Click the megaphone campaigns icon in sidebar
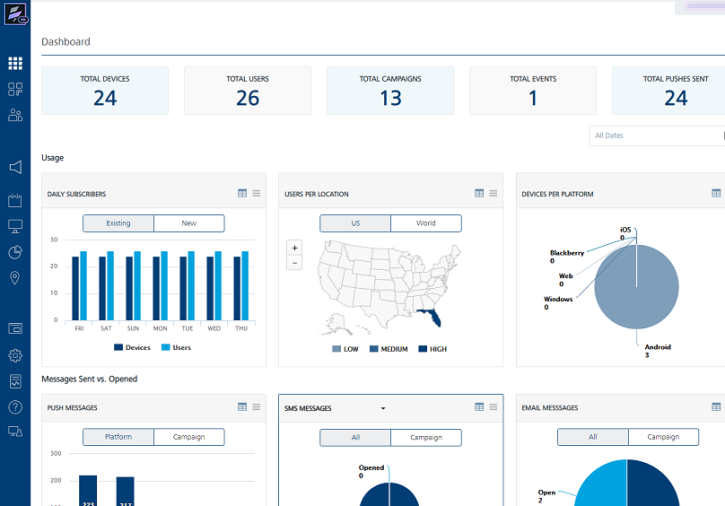725x506 pixels. point(15,167)
